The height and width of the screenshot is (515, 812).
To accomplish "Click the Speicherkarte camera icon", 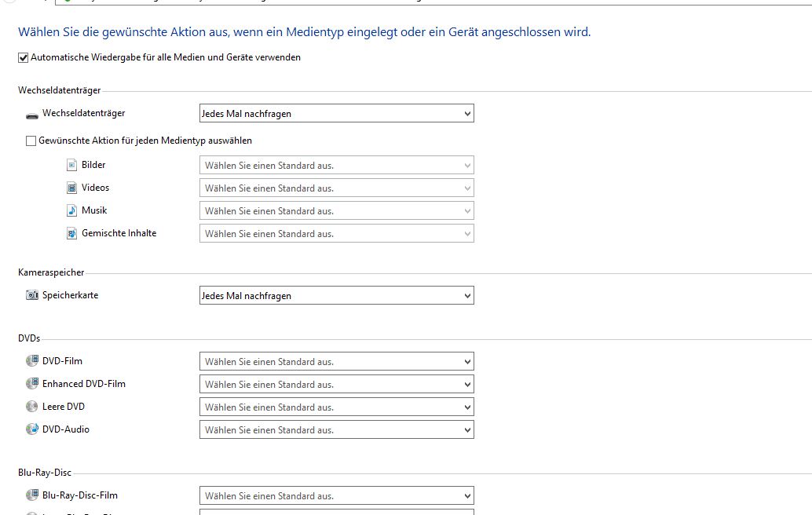I will tap(32, 296).
